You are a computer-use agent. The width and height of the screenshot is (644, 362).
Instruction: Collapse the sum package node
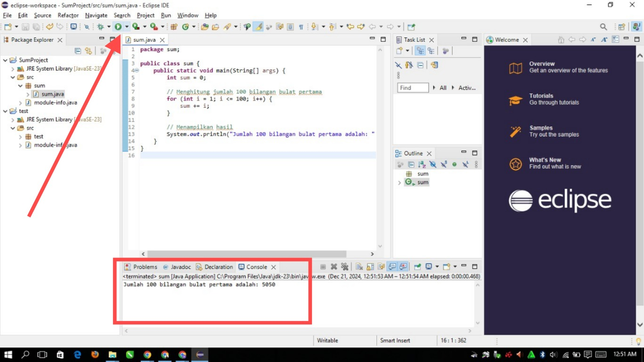pyautogui.click(x=21, y=85)
